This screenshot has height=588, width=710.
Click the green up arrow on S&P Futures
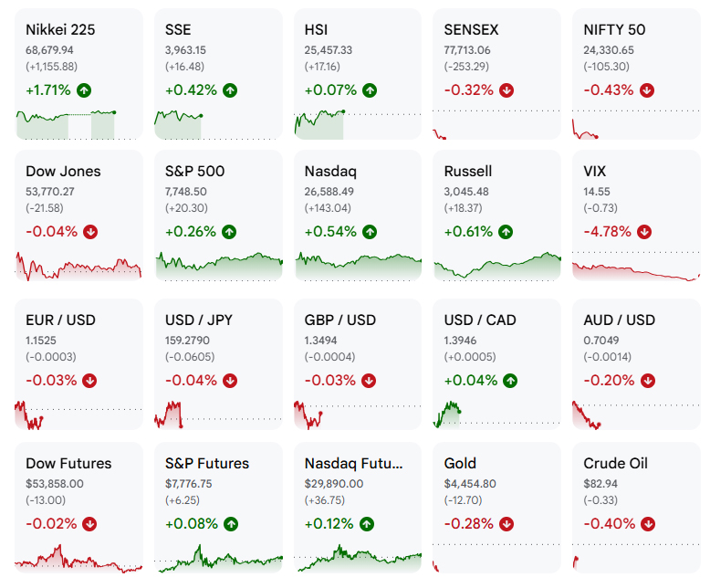[231, 524]
